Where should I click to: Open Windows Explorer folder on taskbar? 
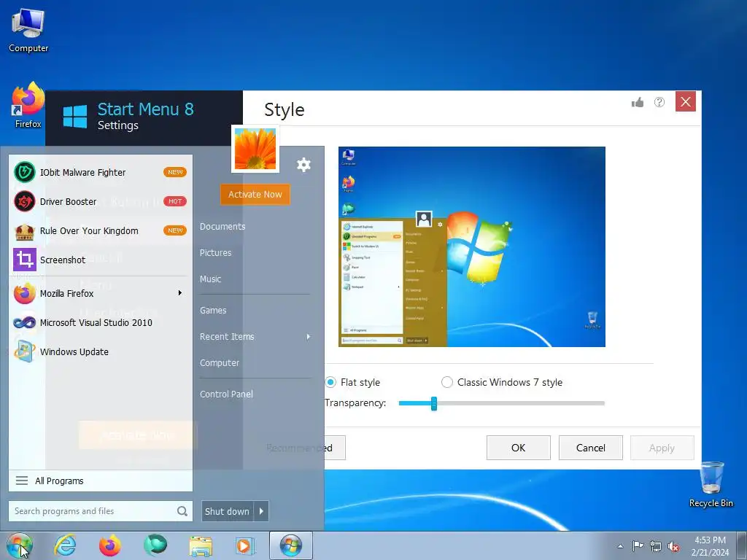click(201, 545)
